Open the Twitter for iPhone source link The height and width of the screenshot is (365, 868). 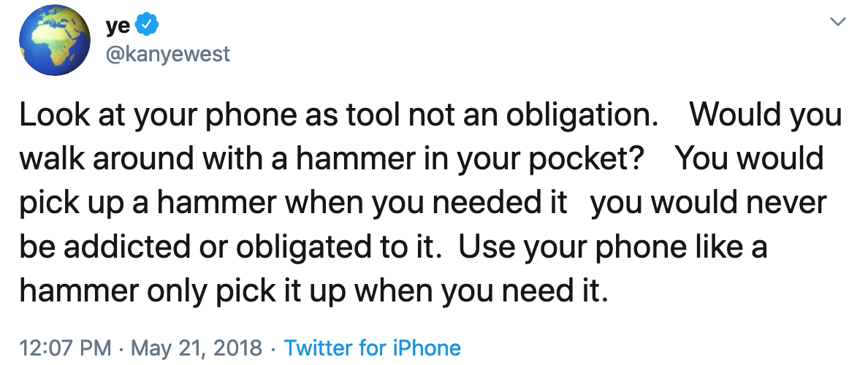[373, 348]
